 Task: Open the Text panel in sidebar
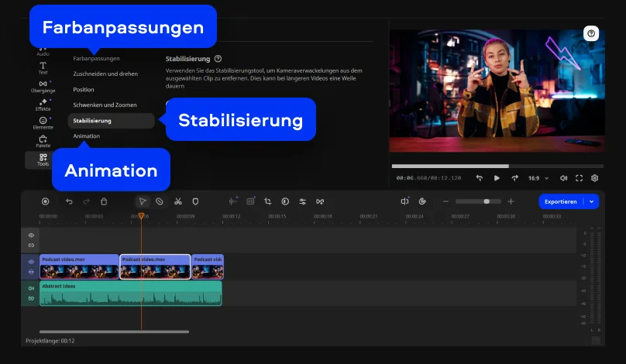(x=43, y=67)
